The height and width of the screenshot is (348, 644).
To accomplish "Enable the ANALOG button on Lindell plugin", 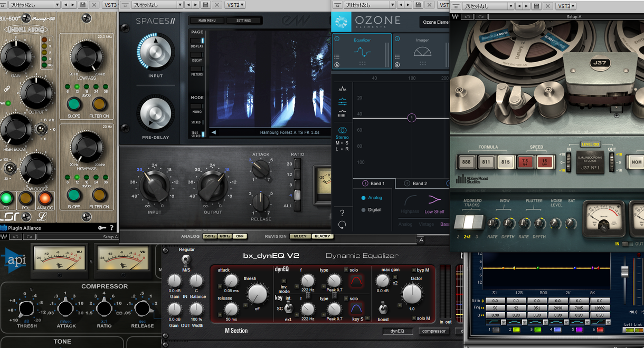I will pyautogui.click(x=45, y=198).
